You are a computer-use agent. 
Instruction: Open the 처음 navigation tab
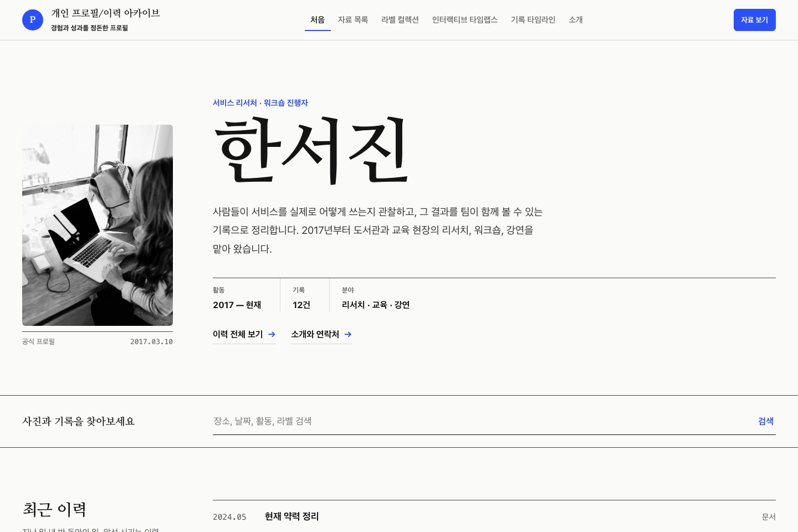coord(318,20)
